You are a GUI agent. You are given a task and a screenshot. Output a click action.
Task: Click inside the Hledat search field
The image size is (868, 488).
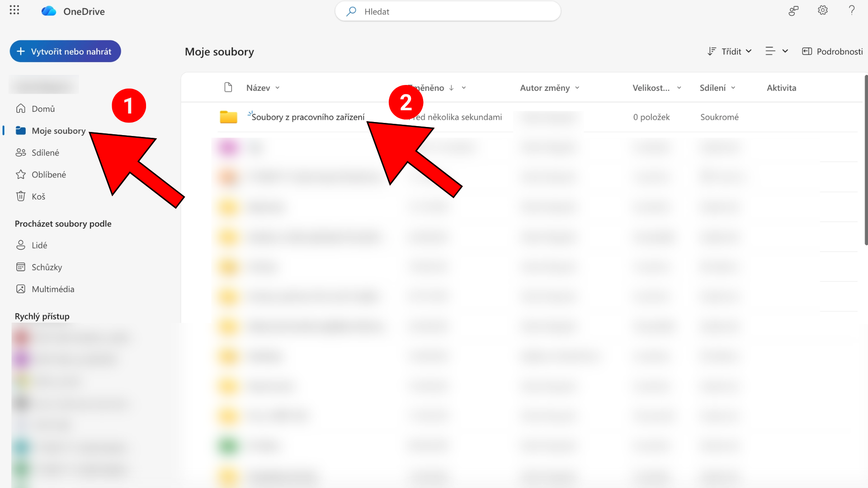point(448,11)
